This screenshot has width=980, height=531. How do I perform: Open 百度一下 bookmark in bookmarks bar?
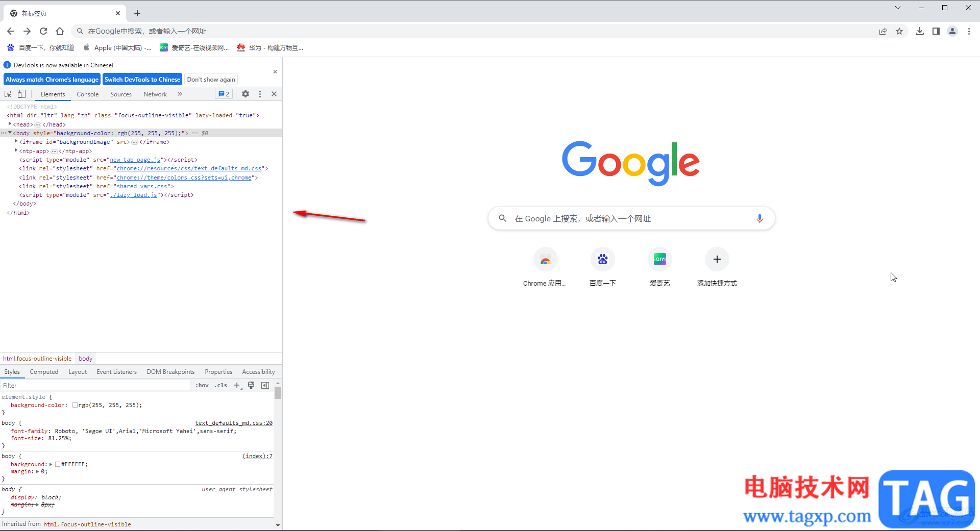tap(41, 47)
